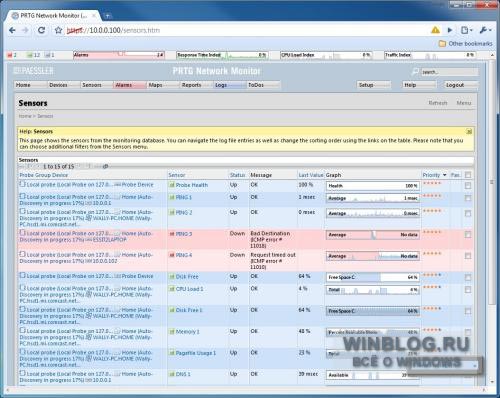Open the Devices menu
The image size is (500, 398).
[63, 85]
